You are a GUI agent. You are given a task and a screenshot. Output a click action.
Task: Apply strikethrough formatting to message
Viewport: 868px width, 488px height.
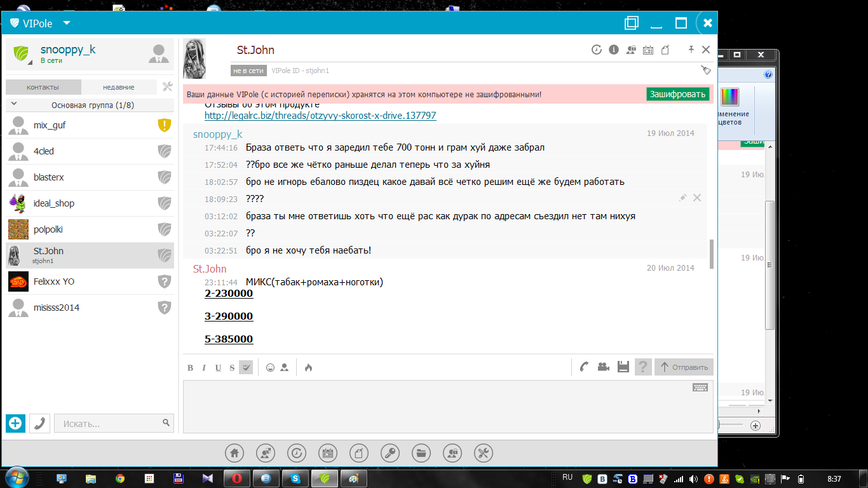pyautogui.click(x=232, y=367)
